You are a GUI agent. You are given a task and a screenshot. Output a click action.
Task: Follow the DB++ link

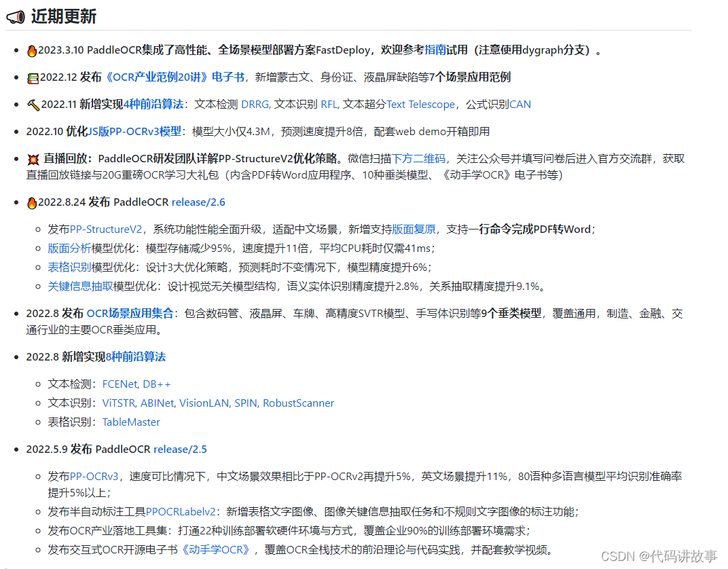[x=156, y=384]
